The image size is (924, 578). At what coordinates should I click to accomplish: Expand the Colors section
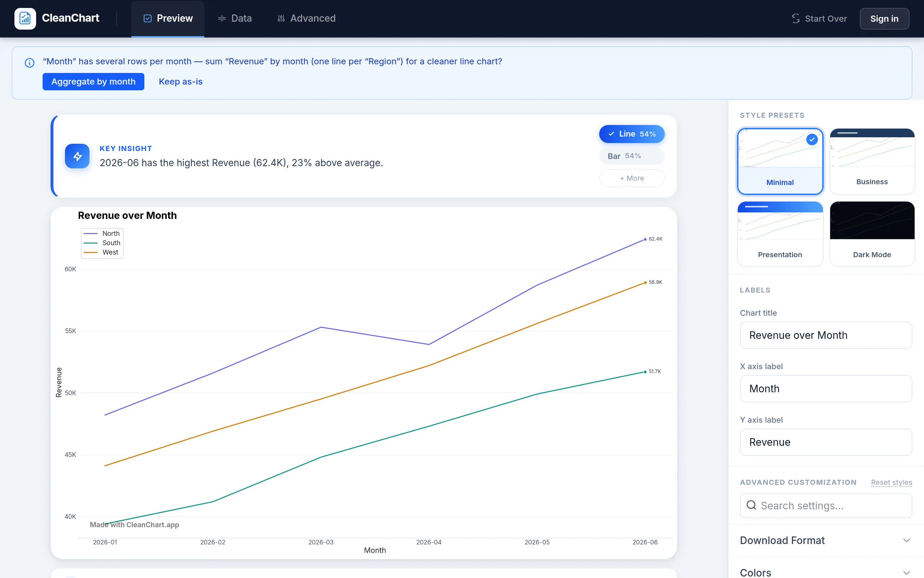point(826,572)
